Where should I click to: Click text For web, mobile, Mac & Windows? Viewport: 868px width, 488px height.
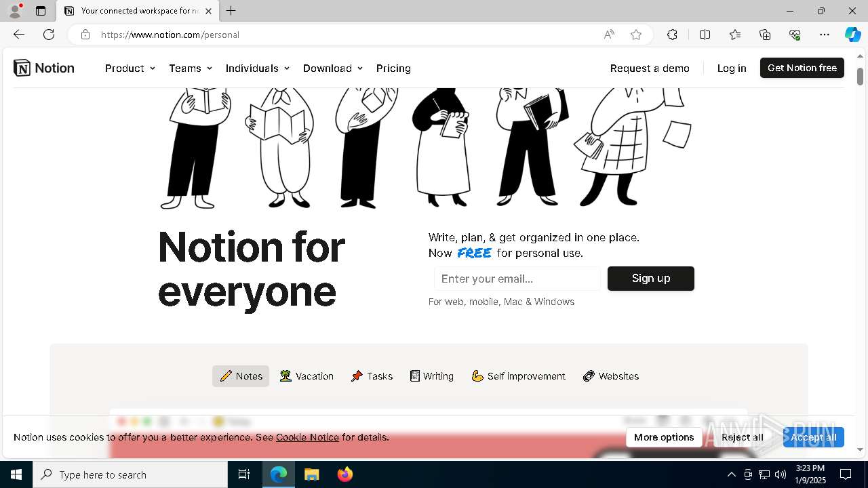(501, 302)
